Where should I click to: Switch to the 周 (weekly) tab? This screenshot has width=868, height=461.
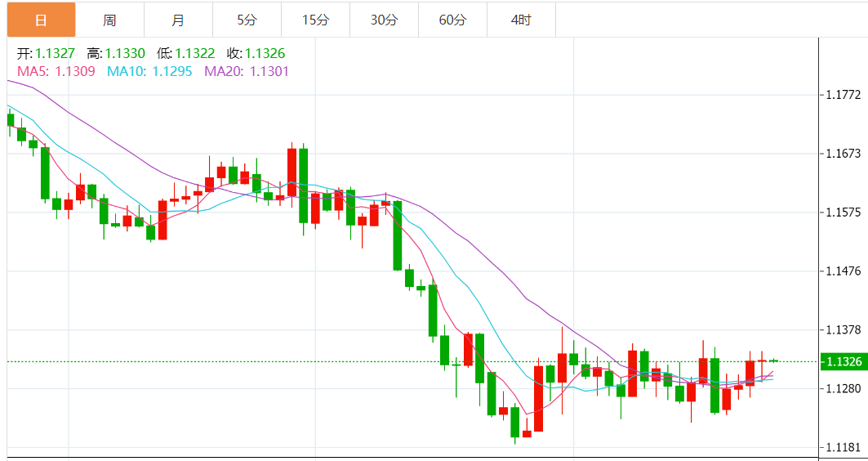coord(109,20)
